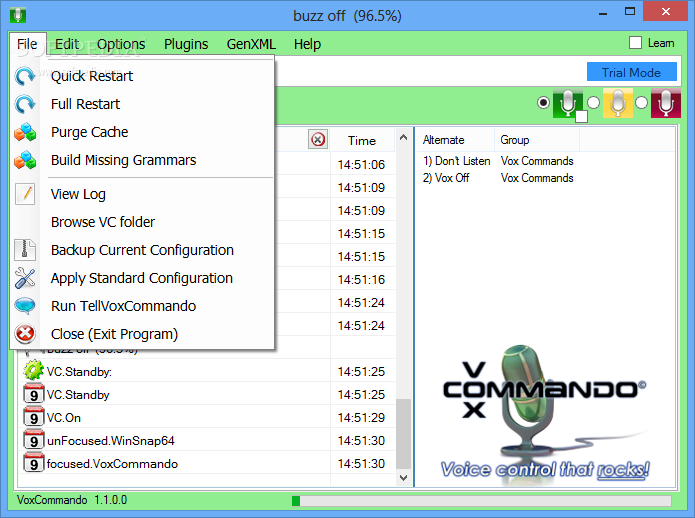
Task: Click the green progress bar at bottom
Action: pyautogui.click(x=296, y=501)
